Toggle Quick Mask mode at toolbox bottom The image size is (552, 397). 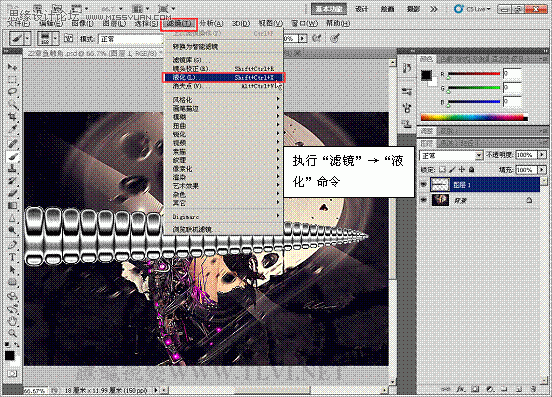[x=12, y=373]
